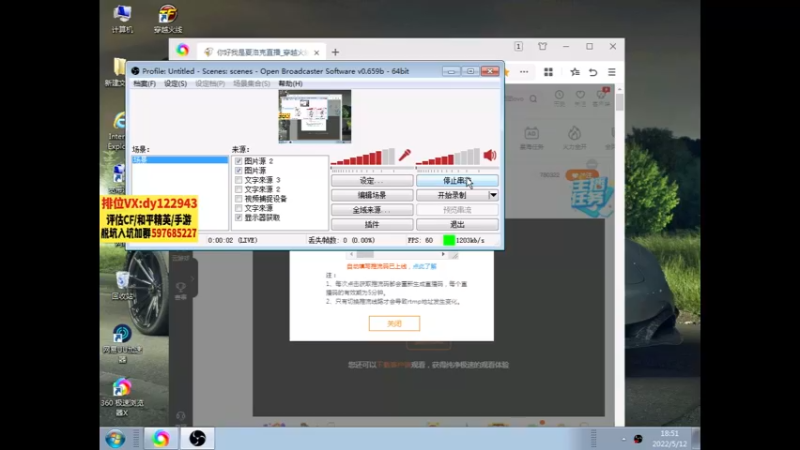The width and height of the screenshot is (800, 450).
Task: Open browser extensions grid icon
Action: (548, 72)
